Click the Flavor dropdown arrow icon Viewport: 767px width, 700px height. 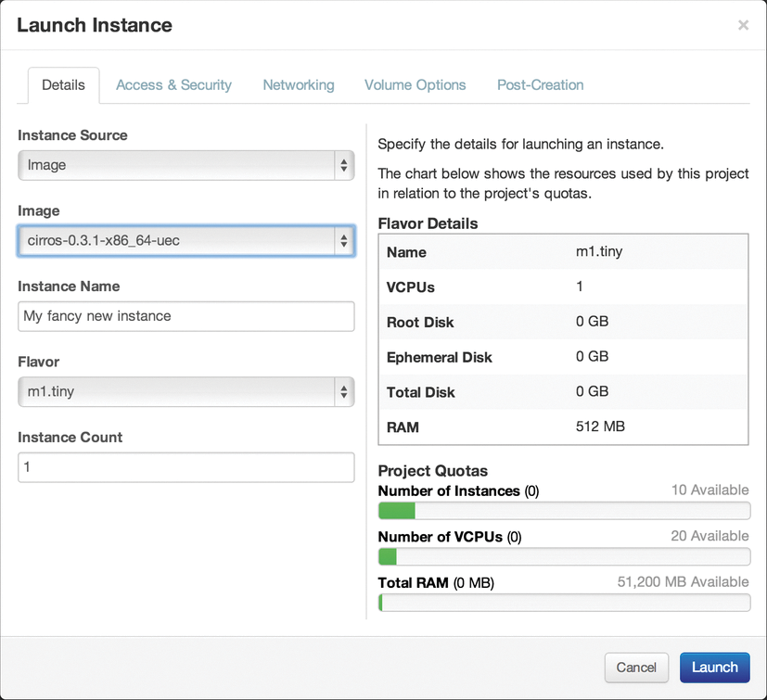(x=343, y=391)
